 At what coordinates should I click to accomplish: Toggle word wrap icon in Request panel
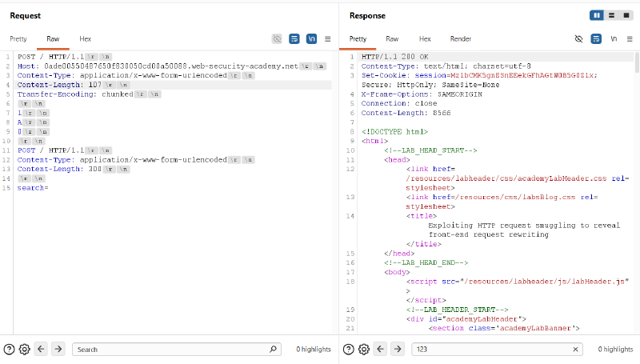coord(294,38)
